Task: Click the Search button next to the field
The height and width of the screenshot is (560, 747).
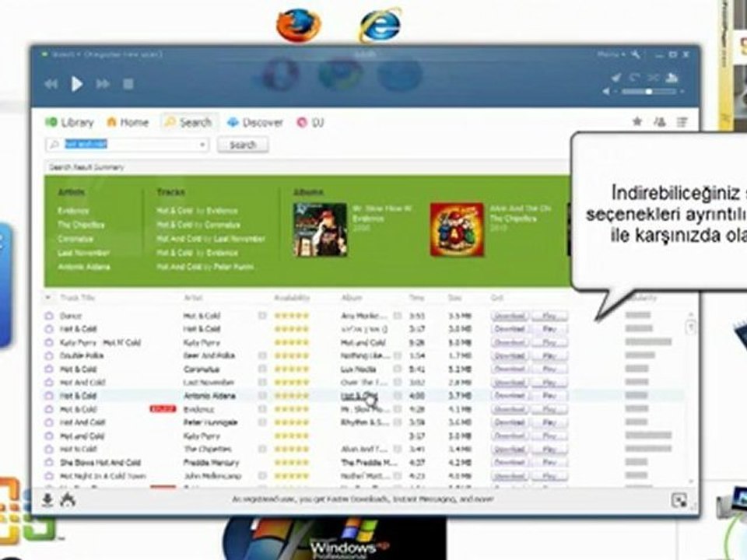Action: (x=243, y=145)
